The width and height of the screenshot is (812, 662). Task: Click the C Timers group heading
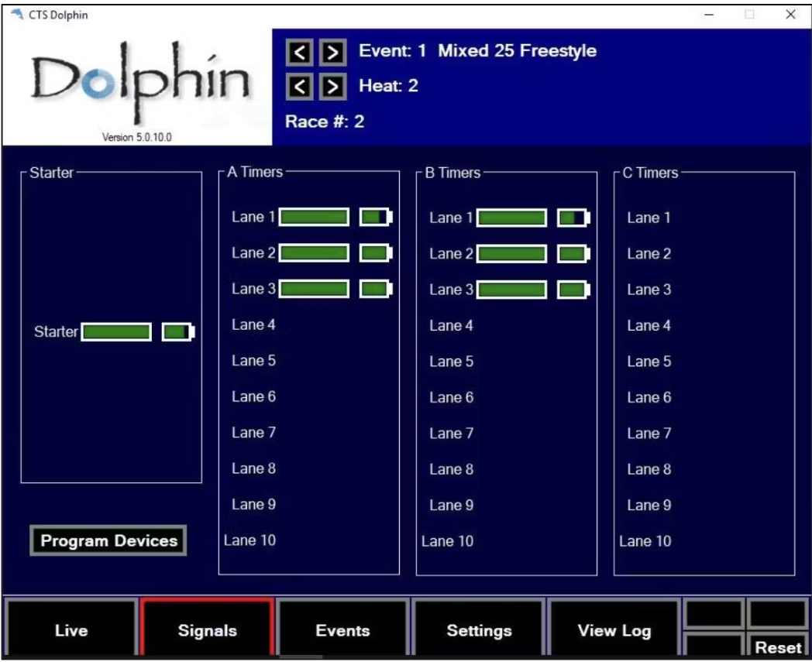point(650,173)
